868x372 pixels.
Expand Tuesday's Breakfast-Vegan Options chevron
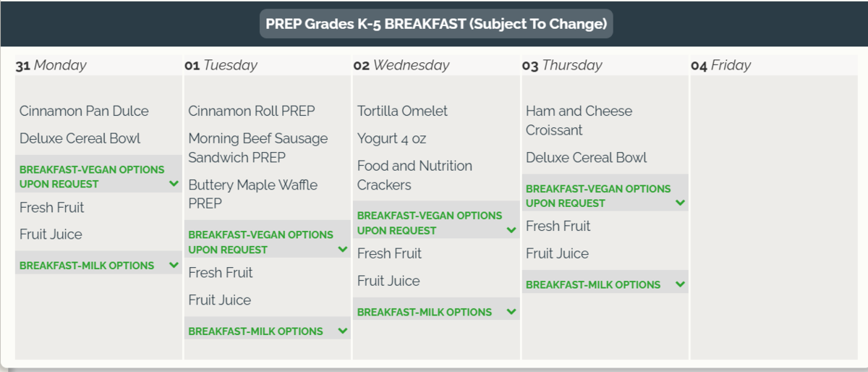pos(343,249)
